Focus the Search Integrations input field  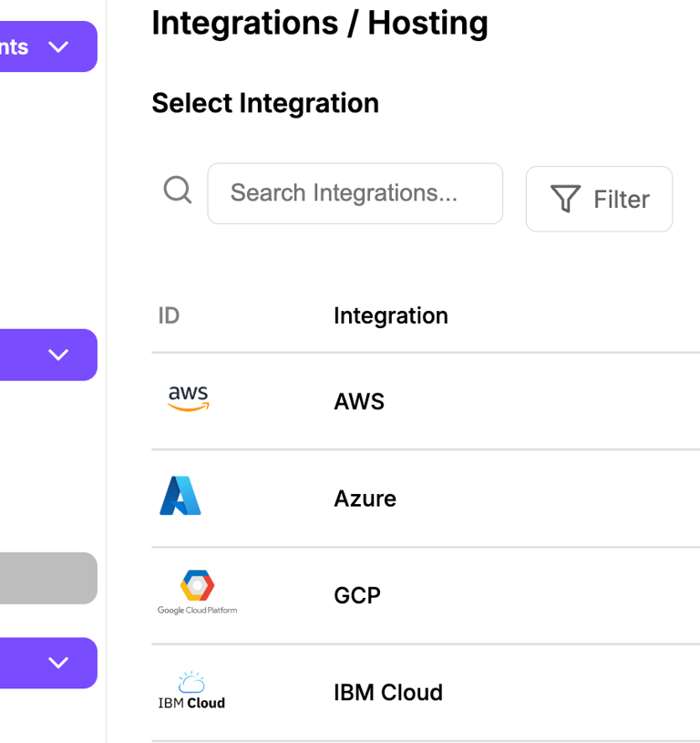(x=355, y=193)
